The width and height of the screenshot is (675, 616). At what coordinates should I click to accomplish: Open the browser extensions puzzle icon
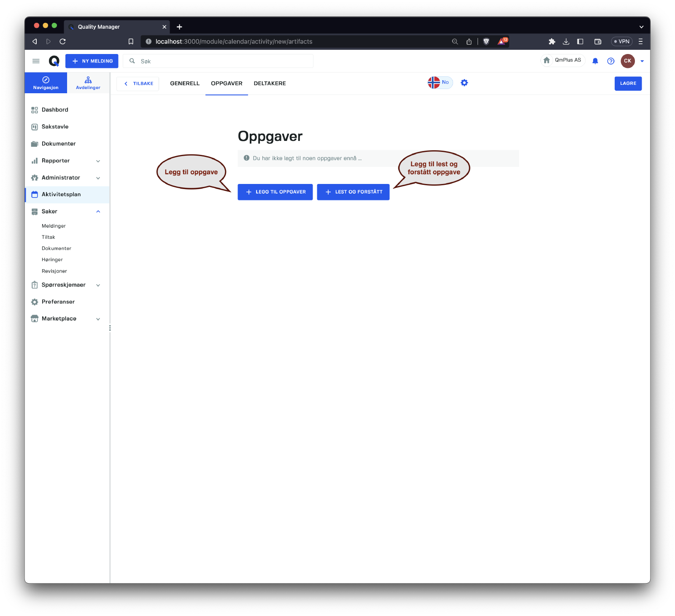[x=551, y=41]
